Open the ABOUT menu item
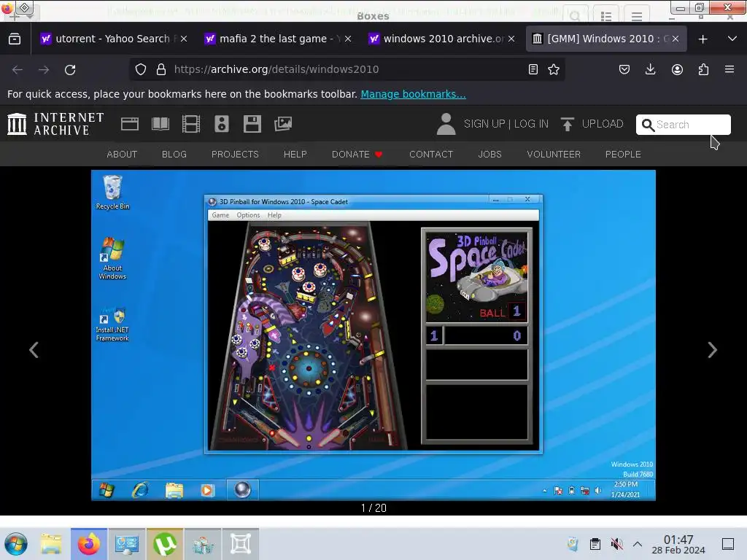The image size is (747, 560). point(122,155)
